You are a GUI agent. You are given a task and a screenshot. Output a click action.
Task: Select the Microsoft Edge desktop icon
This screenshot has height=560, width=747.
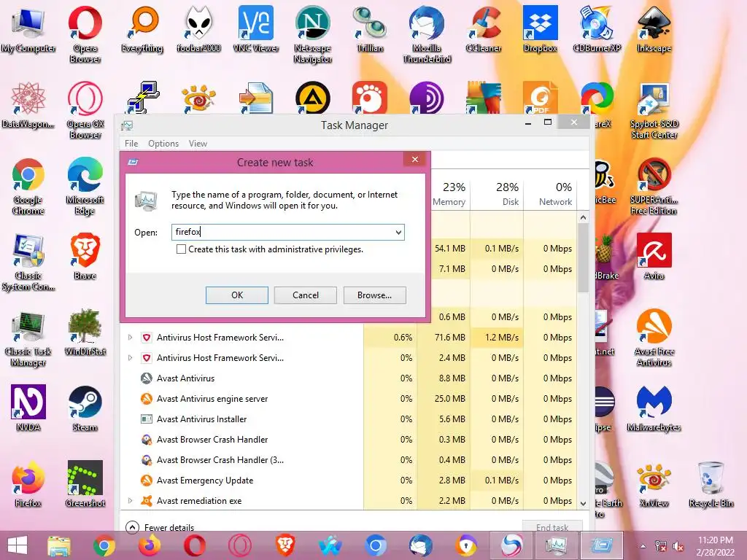coord(85,186)
